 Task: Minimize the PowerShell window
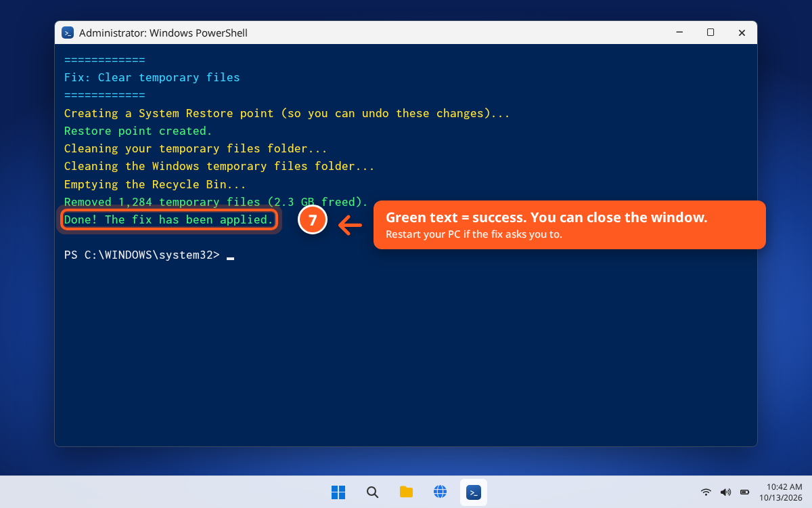(x=679, y=33)
